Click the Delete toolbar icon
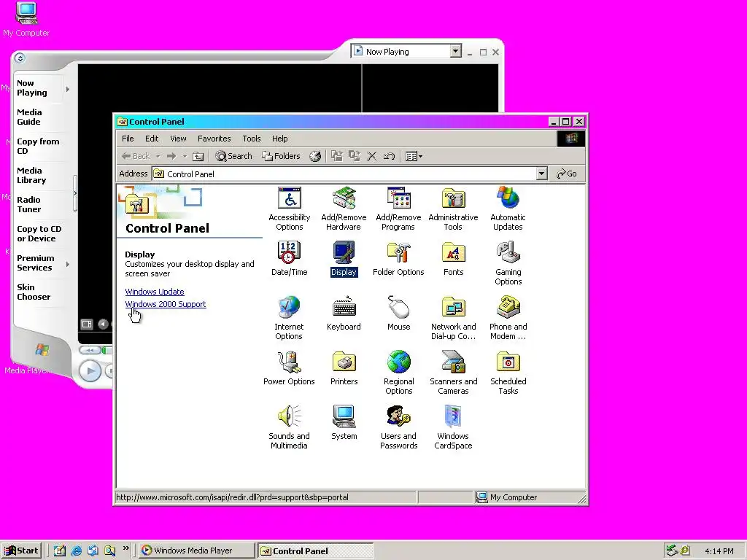This screenshot has width=747, height=560. 371,156
